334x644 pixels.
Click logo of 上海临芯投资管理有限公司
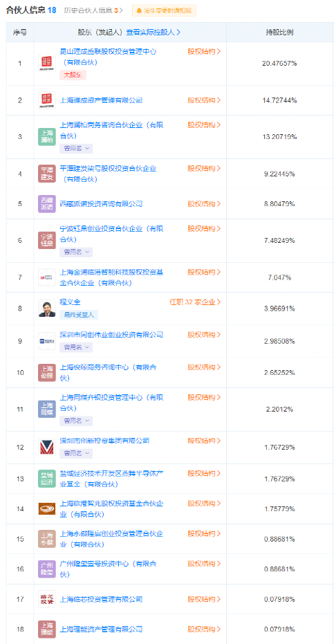click(47, 599)
